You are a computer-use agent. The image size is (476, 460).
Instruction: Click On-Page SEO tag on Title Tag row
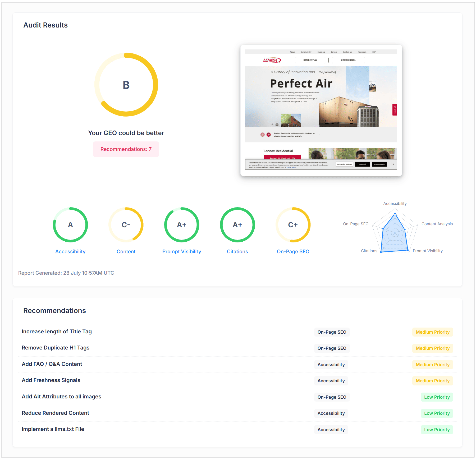pos(332,332)
